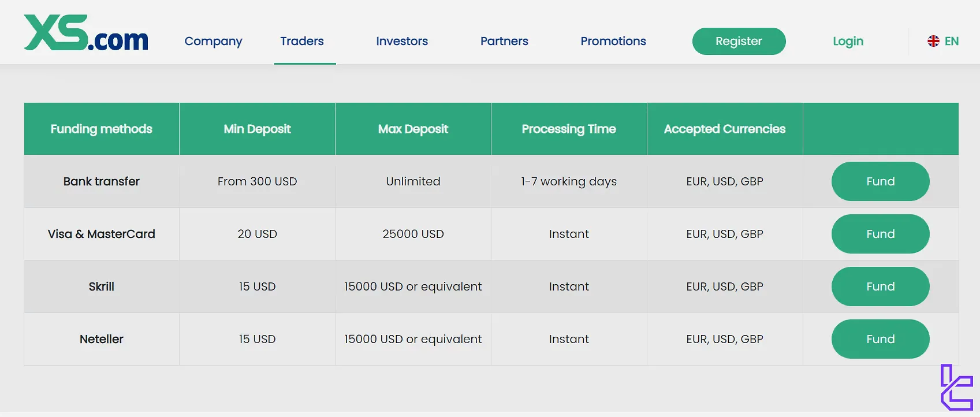Click Fund for Bank transfer
The image size is (980, 417).
(880, 181)
